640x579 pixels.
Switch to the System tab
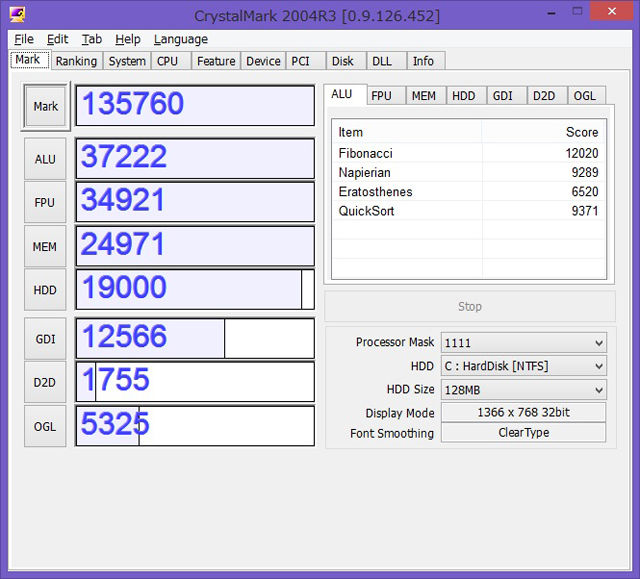(x=127, y=61)
